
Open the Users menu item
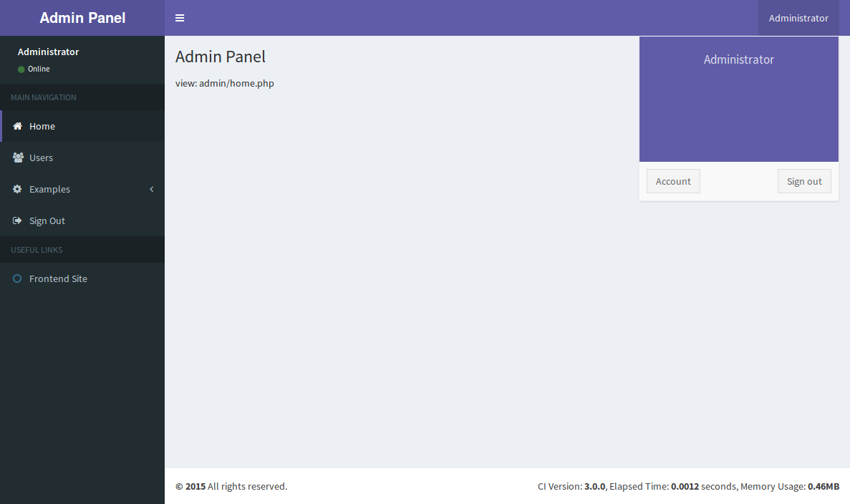click(82, 157)
